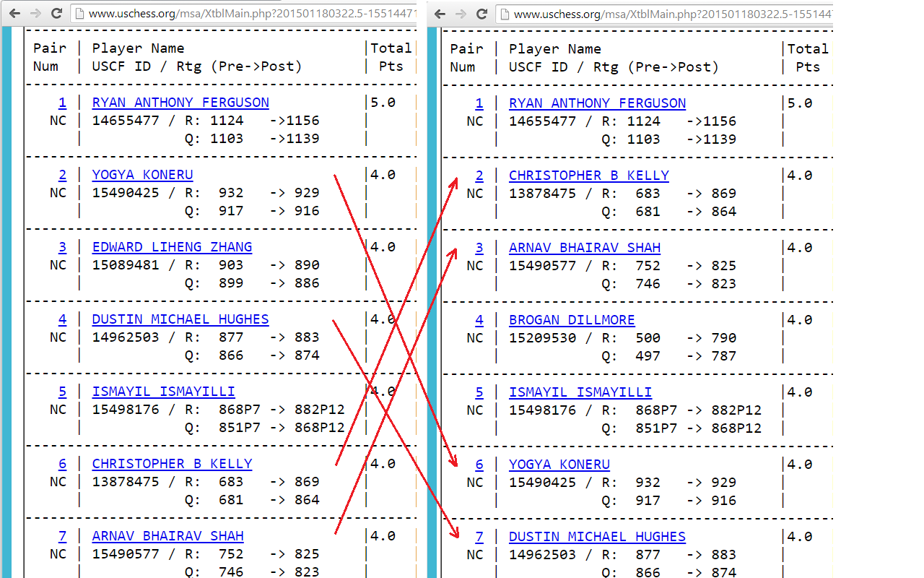924x578 pixels.
Task: Open Ryan Anthony Ferguson link in left window
Action: pyautogui.click(x=180, y=103)
